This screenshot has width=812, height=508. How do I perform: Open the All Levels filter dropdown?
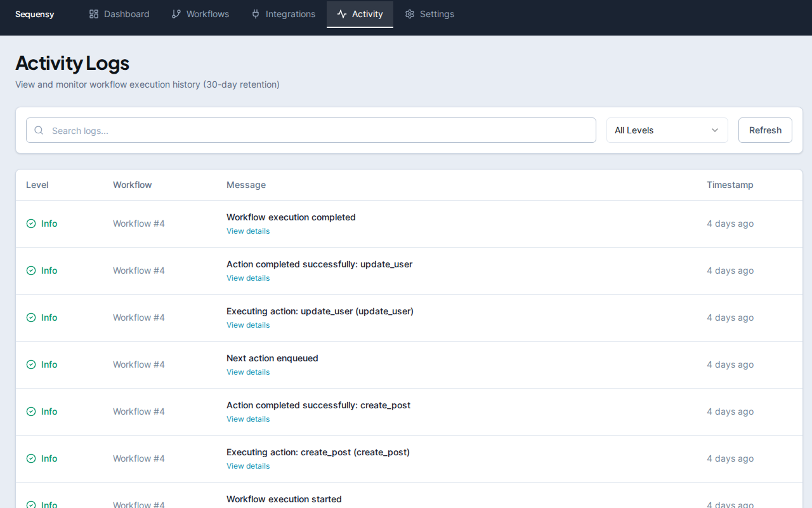667,130
